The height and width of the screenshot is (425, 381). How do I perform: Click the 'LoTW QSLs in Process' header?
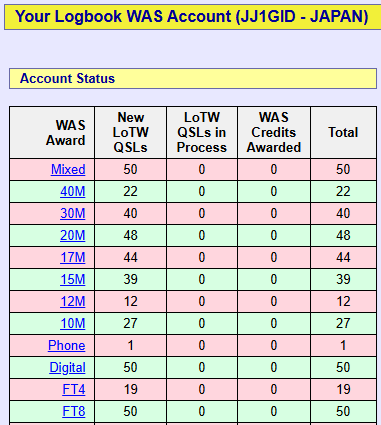point(202,132)
